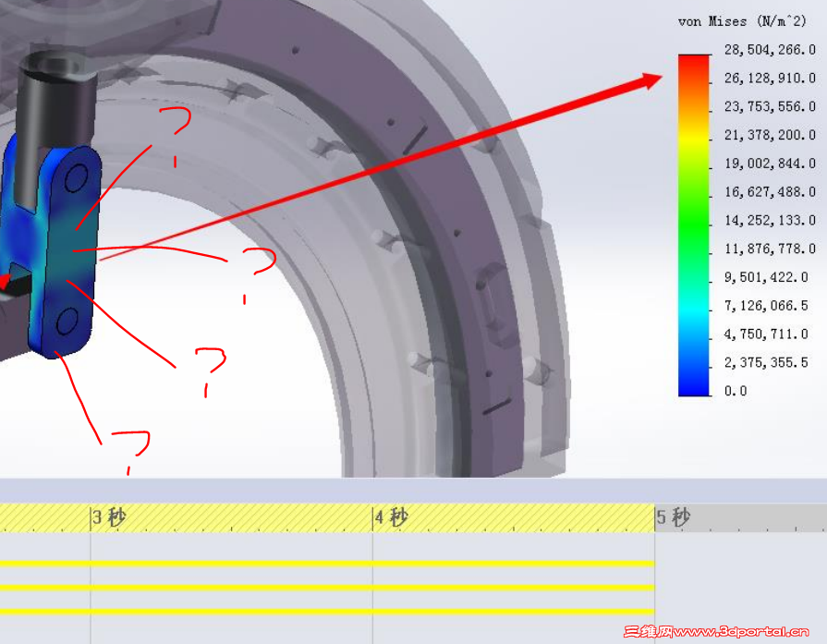The height and width of the screenshot is (644, 827).
Task: Click the legend value 4,750,711.0
Action: pyautogui.click(x=766, y=334)
